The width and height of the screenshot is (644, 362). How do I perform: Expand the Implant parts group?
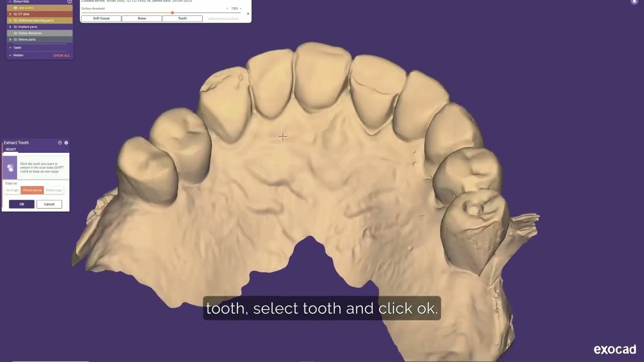[x=10, y=27]
